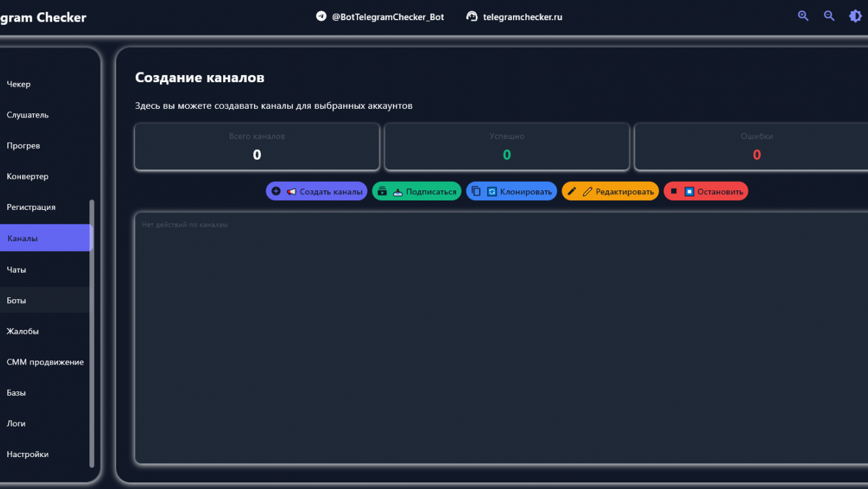
Task: Go to Прогрев in the sidebar
Action: (23, 145)
